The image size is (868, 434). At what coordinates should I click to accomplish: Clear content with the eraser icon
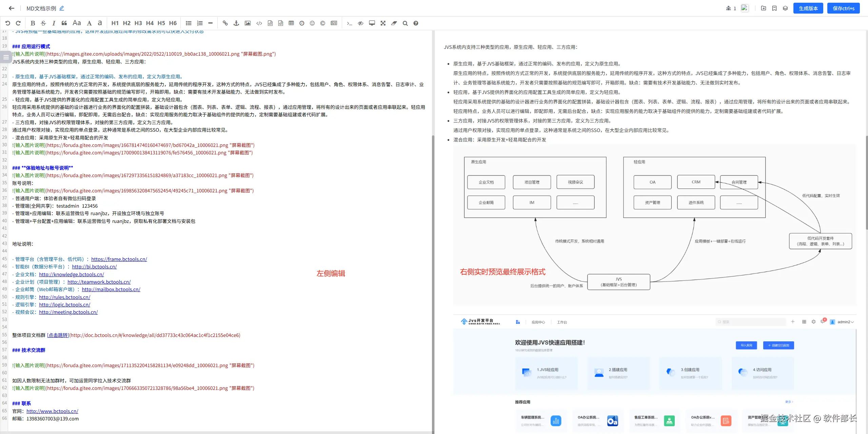[394, 23]
